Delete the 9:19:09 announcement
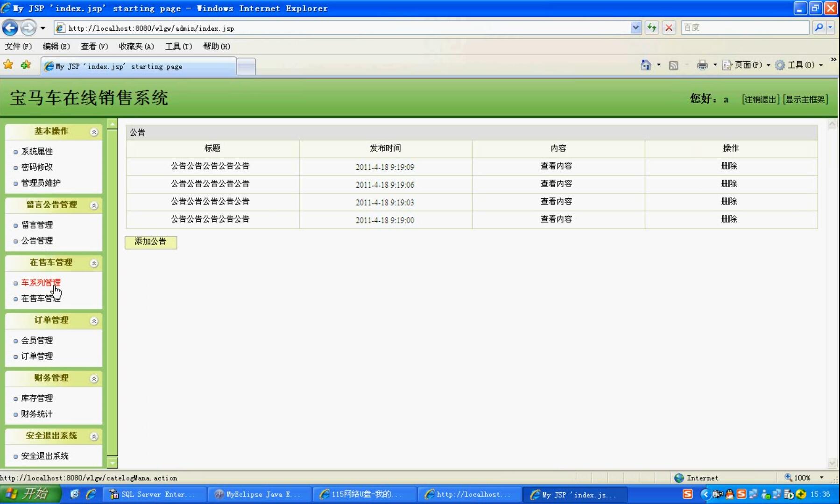The height and width of the screenshot is (504, 840). point(729,166)
